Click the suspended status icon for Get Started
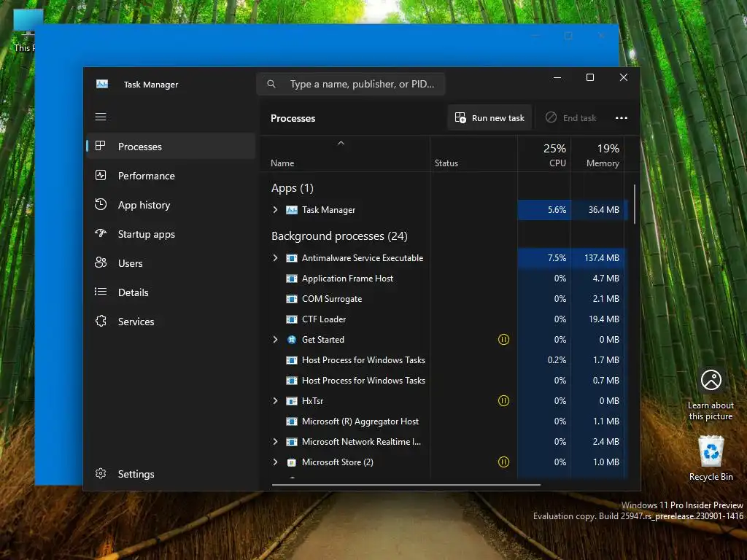747x560 pixels. (503, 340)
